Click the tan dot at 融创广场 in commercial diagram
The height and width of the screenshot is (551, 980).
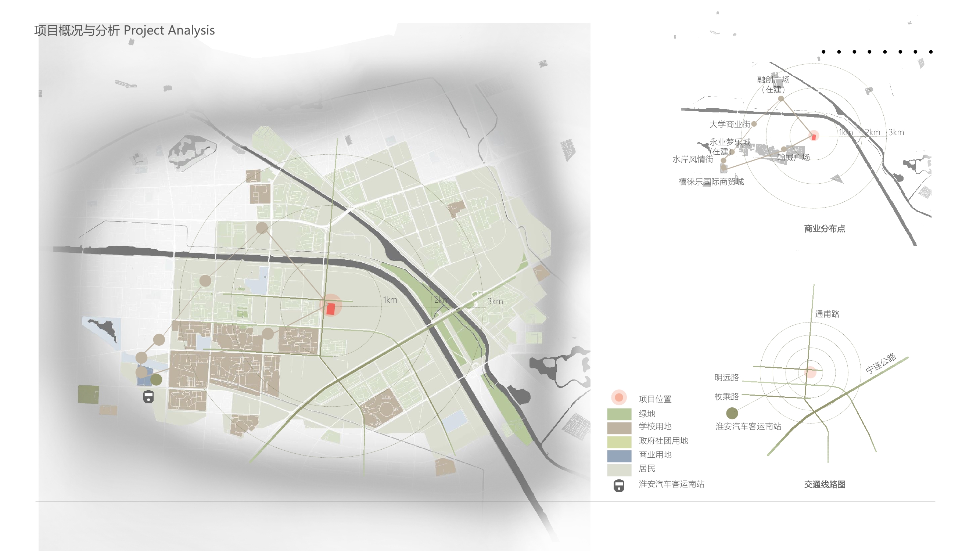point(780,98)
